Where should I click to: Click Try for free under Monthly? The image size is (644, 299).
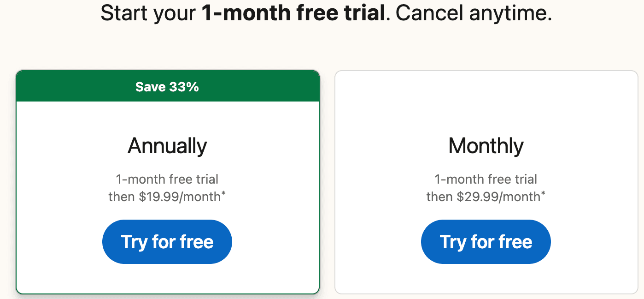tap(486, 242)
